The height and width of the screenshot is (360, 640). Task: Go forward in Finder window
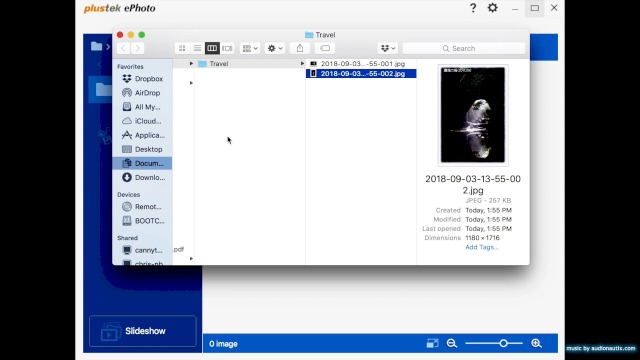tap(138, 48)
